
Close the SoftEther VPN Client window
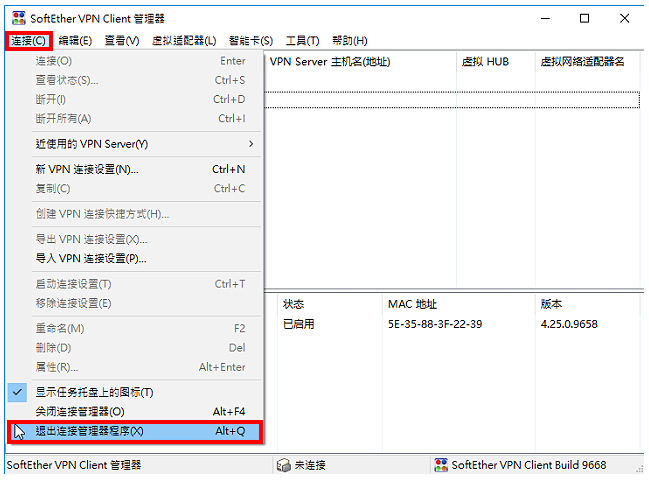click(x=625, y=18)
